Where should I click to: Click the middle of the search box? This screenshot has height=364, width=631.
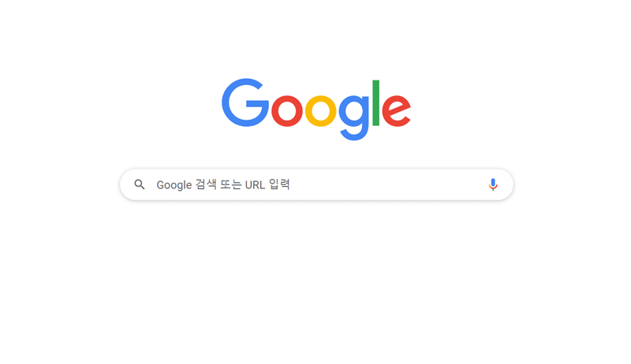(316, 184)
